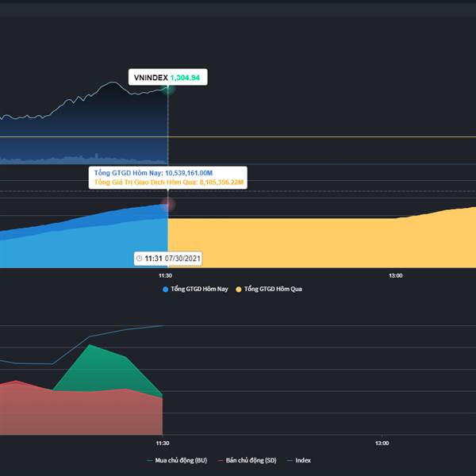Click 13:00 axis label on volume chart
Viewport: 476px width, 476px height.
click(x=396, y=275)
